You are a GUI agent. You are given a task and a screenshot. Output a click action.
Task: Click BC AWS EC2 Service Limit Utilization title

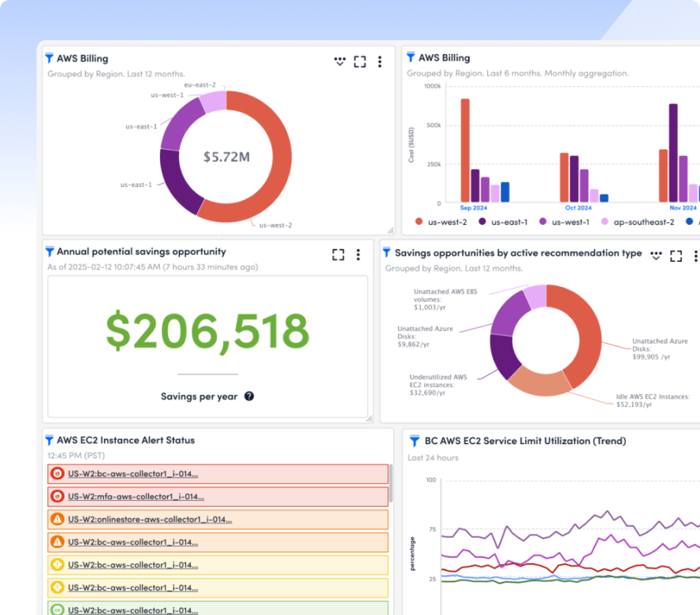[x=525, y=442]
